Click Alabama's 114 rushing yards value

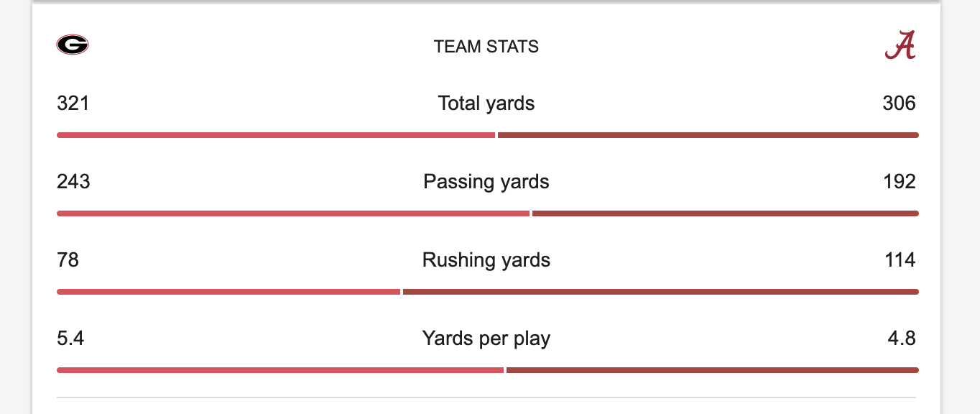point(900,260)
